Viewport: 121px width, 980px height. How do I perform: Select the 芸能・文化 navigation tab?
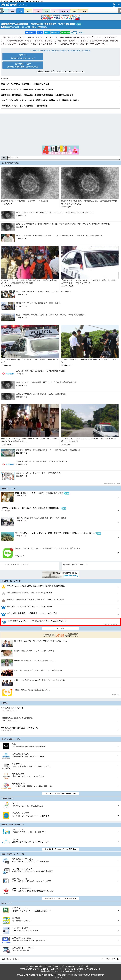65,11
